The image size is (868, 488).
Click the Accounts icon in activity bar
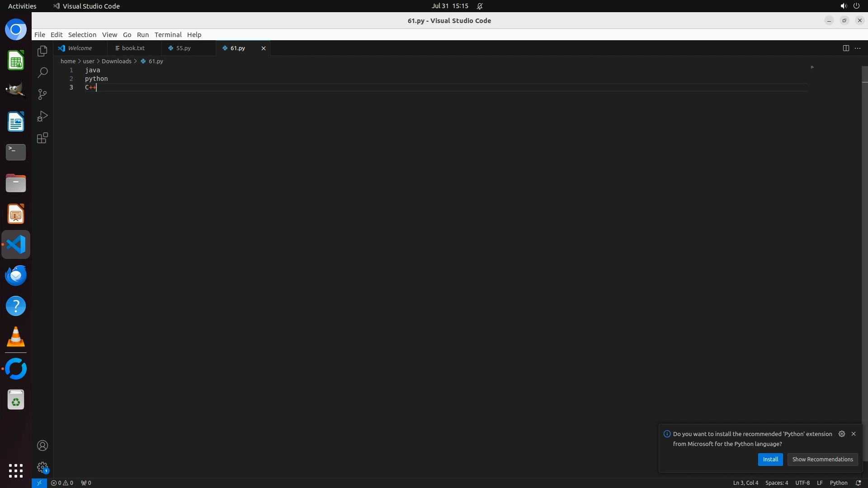click(42, 446)
